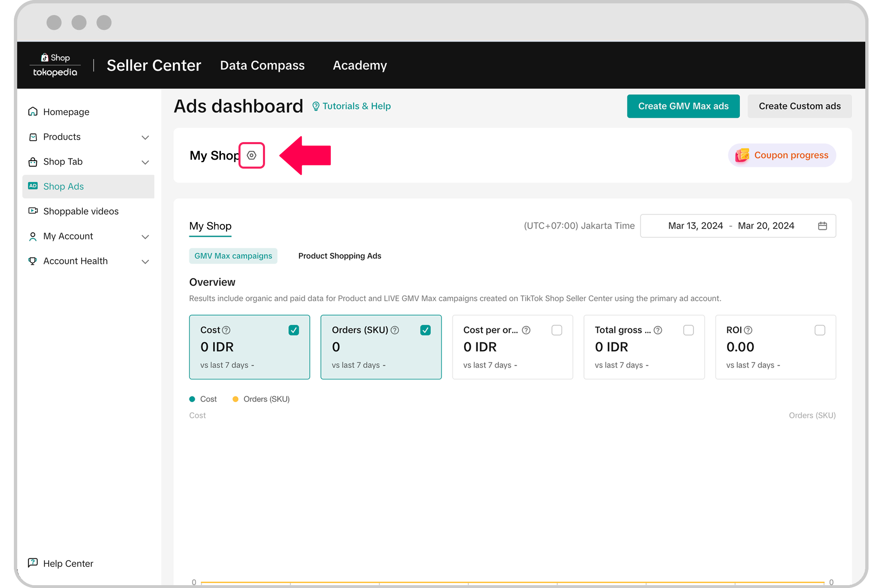Image resolution: width=882 pixels, height=588 pixels.
Task: Click the eye/view icon next to My Shop
Action: click(x=252, y=156)
